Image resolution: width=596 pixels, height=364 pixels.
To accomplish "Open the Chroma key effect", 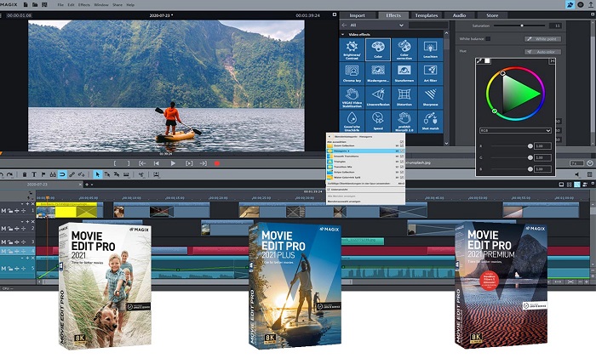I will tap(352, 74).
